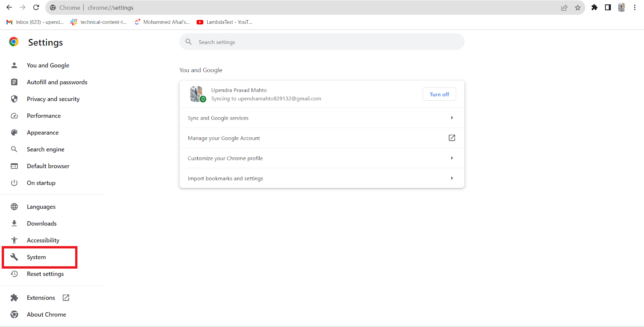This screenshot has height=327, width=644.
Task: Expand Sync and Google services arrow
Action: (x=452, y=118)
